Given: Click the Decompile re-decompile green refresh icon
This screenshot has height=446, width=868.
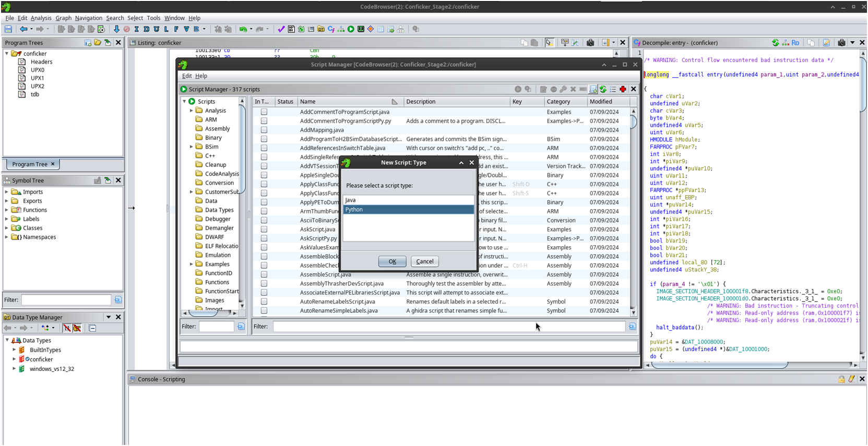Looking at the screenshot, I should pyautogui.click(x=776, y=43).
